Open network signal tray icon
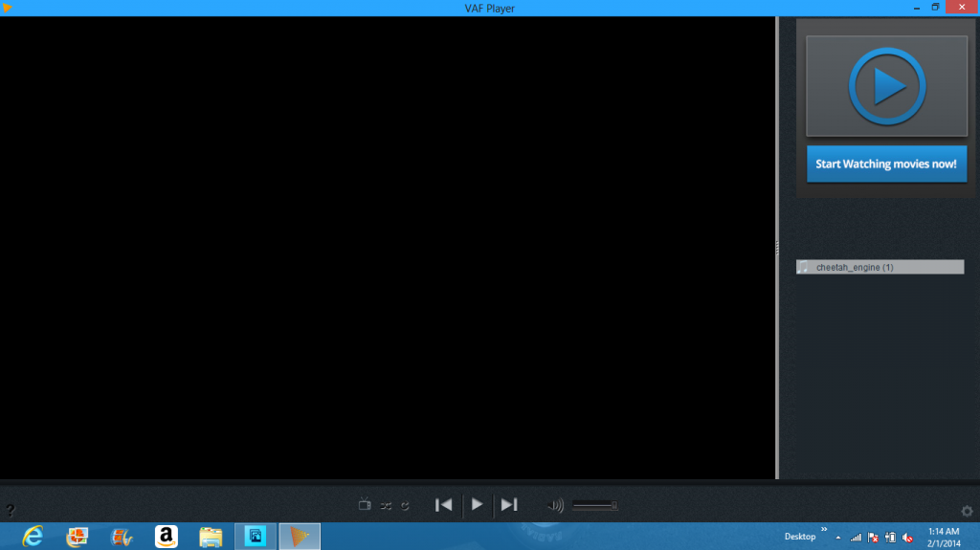This screenshot has width=980, height=550. [856, 538]
